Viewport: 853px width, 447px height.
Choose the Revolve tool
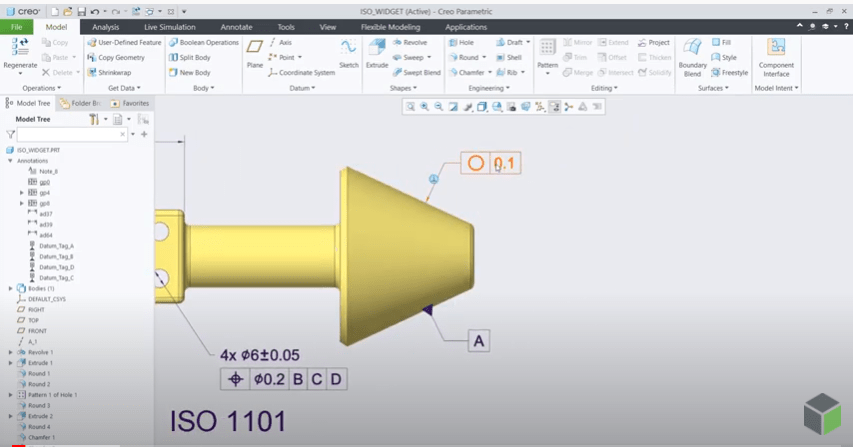[x=409, y=43]
